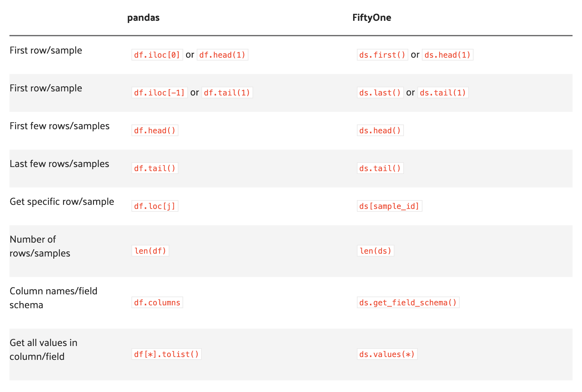This screenshot has width=582, height=392.
Task: Click the df.iloc[0] code snippet
Action: click(x=157, y=55)
